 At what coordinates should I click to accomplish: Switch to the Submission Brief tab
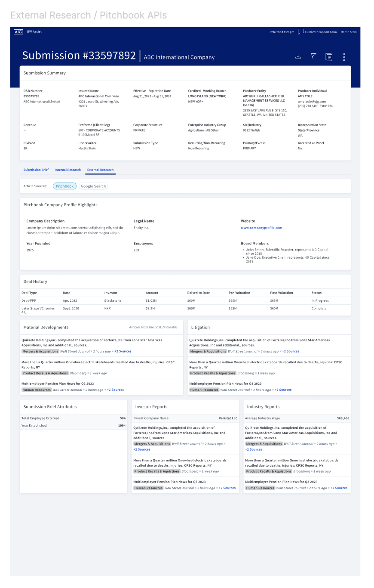36,170
